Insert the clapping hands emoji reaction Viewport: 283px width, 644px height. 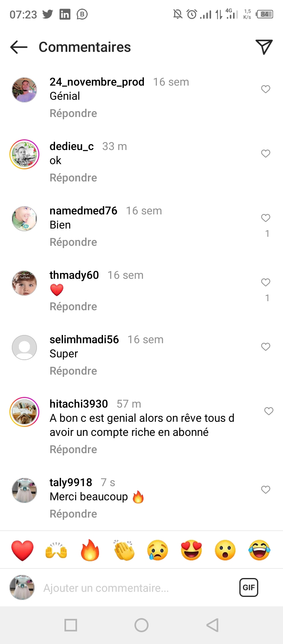[x=124, y=550]
